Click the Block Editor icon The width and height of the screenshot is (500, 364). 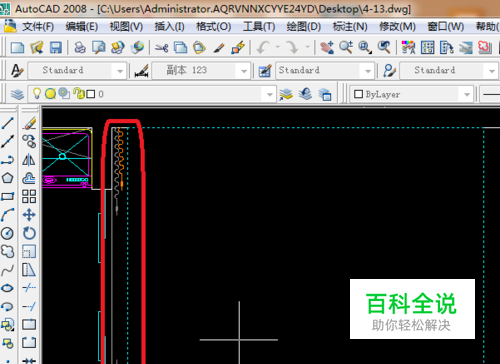[x=238, y=48]
